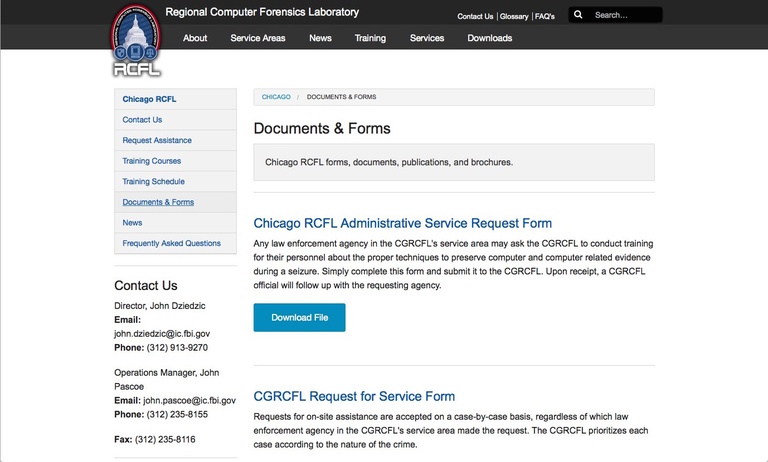Open News in the sidebar

pyautogui.click(x=175, y=222)
